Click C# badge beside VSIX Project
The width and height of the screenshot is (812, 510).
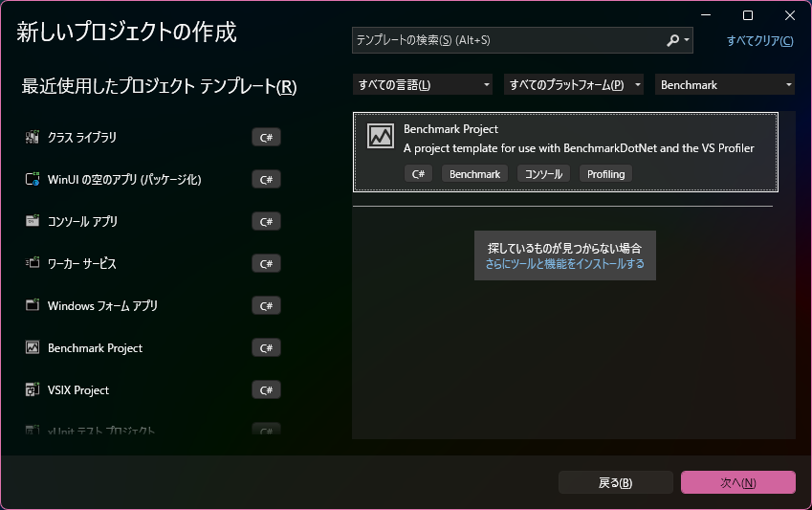(x=266, y=389)
